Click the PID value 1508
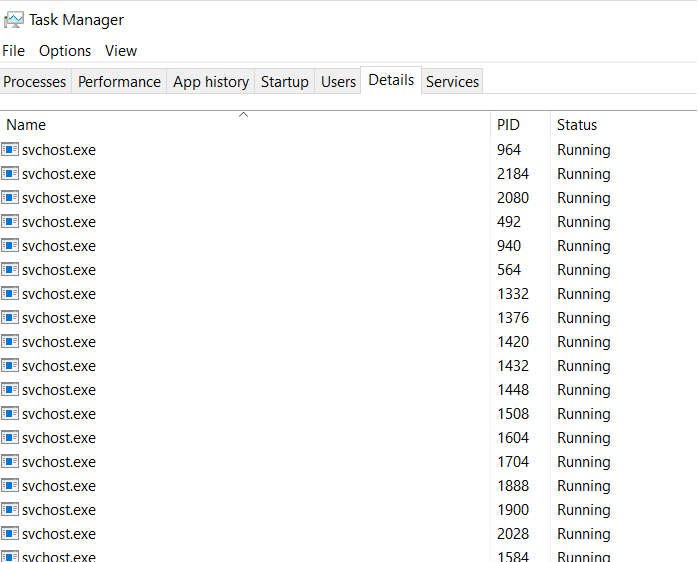This screenshot has width=698, height=562. tap(513, 414)
